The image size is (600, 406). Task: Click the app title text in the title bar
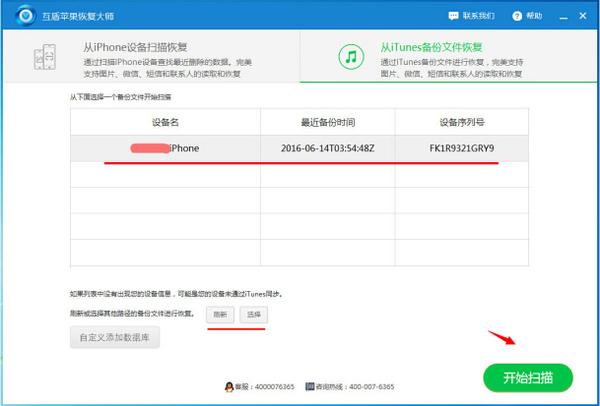78,16
